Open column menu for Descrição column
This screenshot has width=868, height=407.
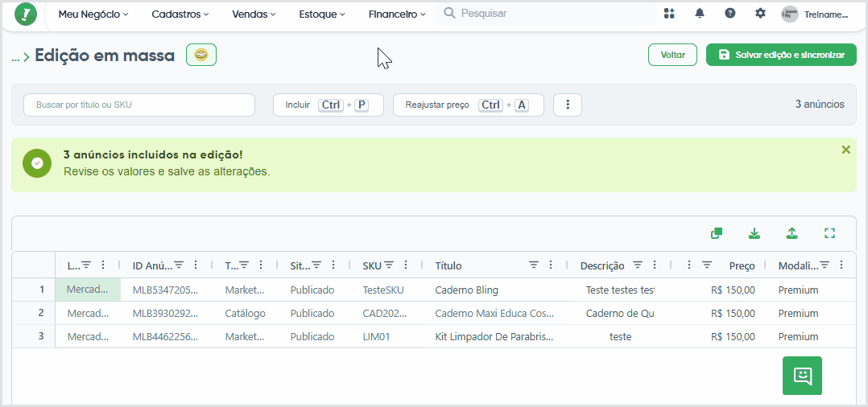(x=655, y=265)
